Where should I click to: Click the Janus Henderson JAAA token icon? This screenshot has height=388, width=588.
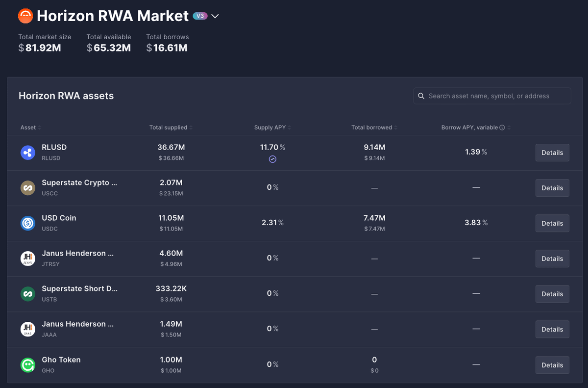pyautogui.click(x=28, y=329)
